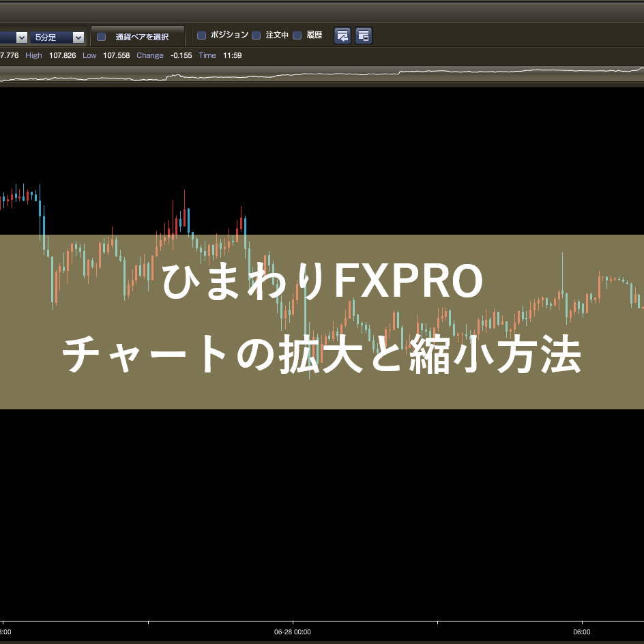
Task: Click the Time value 11:59
Action: click(x=233, y=55)
